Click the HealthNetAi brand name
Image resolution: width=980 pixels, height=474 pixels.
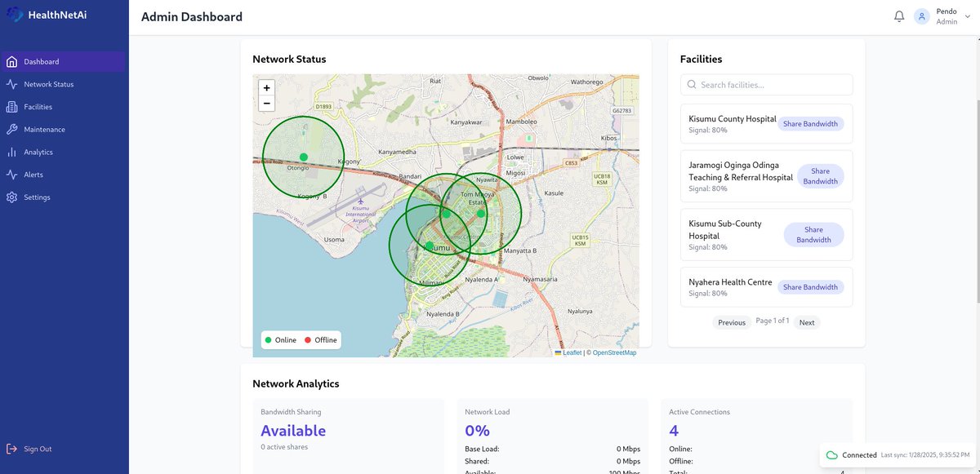point(57,15)
